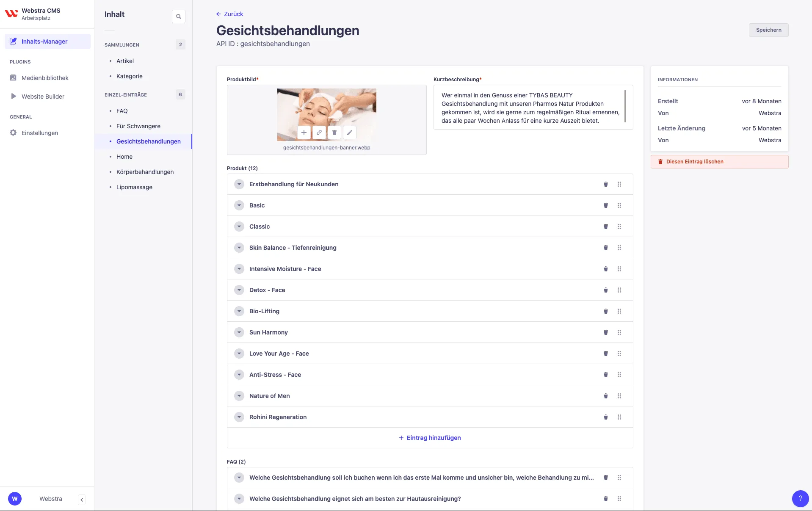812x511 pixels.
Task: Delete Skin Balance - Tiefenreinigung entry
Action: [x=606, y=248]
